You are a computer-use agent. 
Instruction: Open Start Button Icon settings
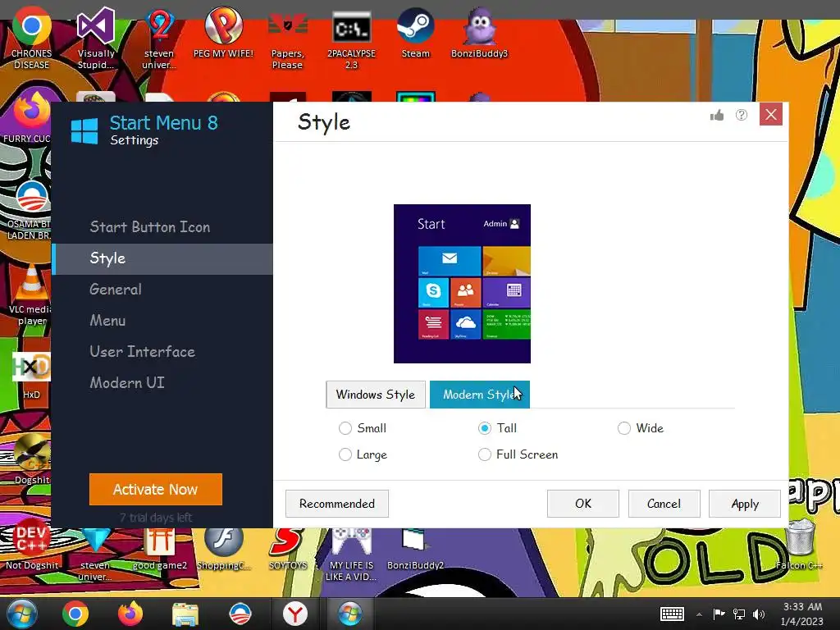(x=150, y=227)
